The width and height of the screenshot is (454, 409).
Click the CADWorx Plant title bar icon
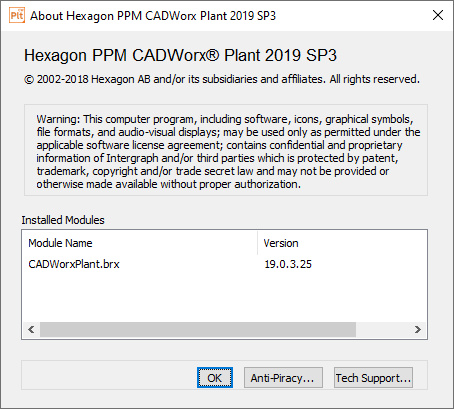coord(17,16)
